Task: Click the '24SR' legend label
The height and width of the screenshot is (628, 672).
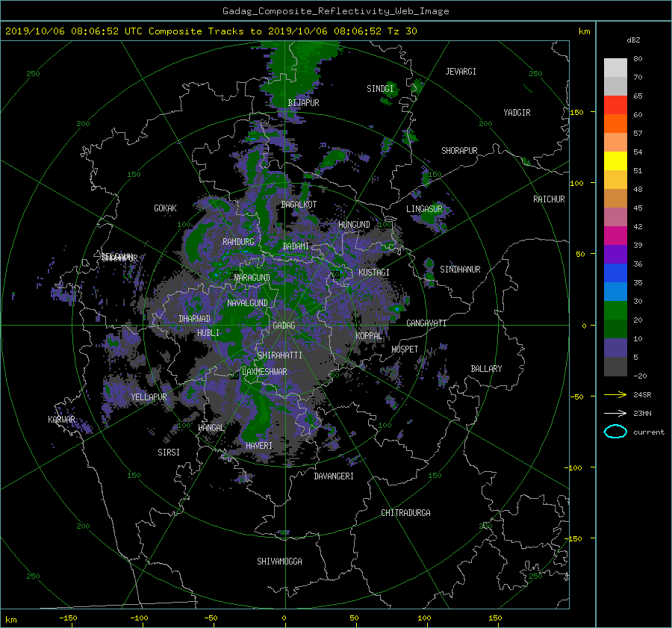Action: 642,394
